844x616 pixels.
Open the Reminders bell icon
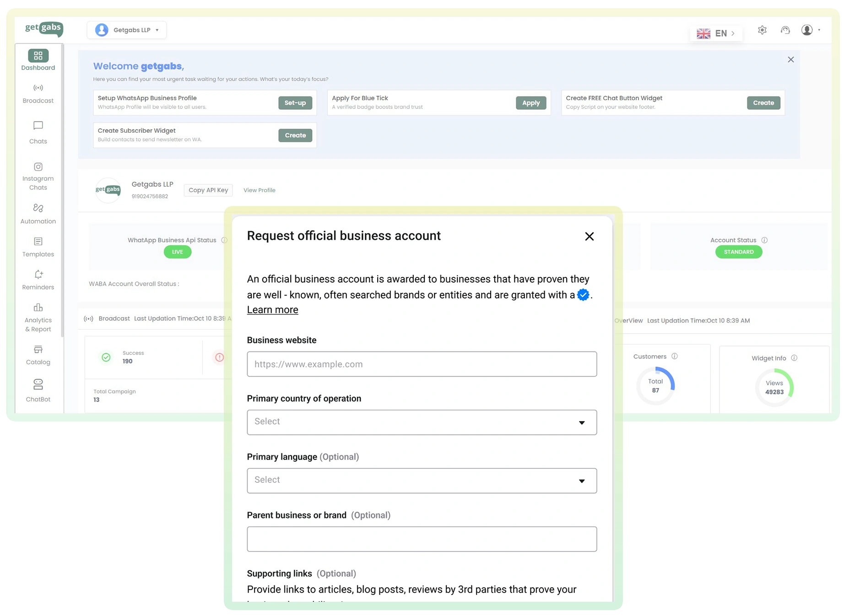[38, 275]
